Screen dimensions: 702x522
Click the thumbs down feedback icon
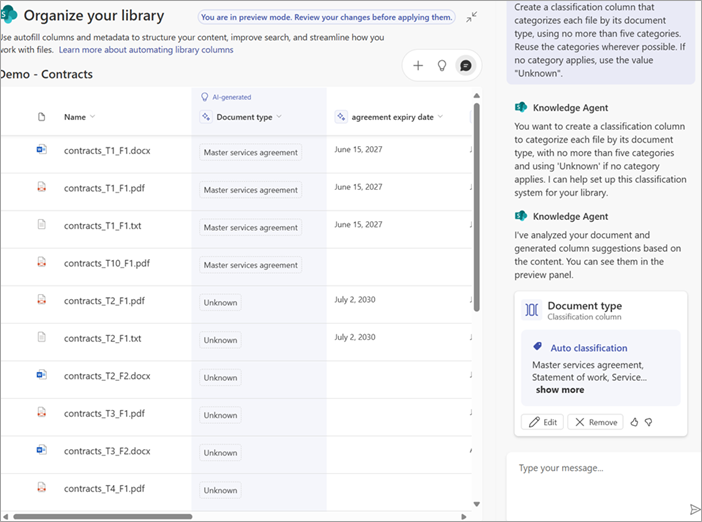[648, 422]
